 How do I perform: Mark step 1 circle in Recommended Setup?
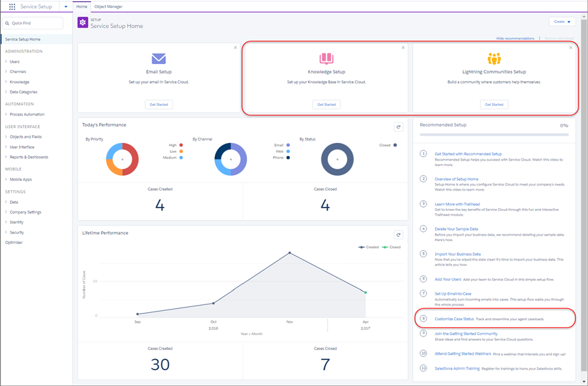423,153
